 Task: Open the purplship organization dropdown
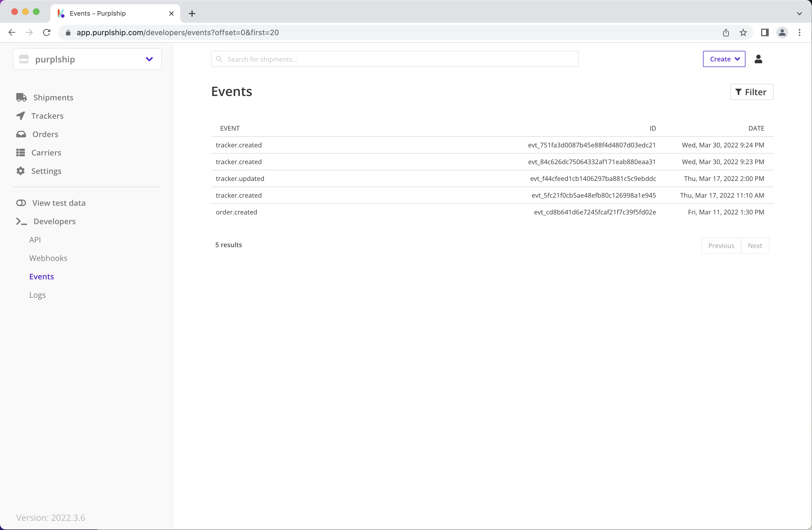[87, 59]
